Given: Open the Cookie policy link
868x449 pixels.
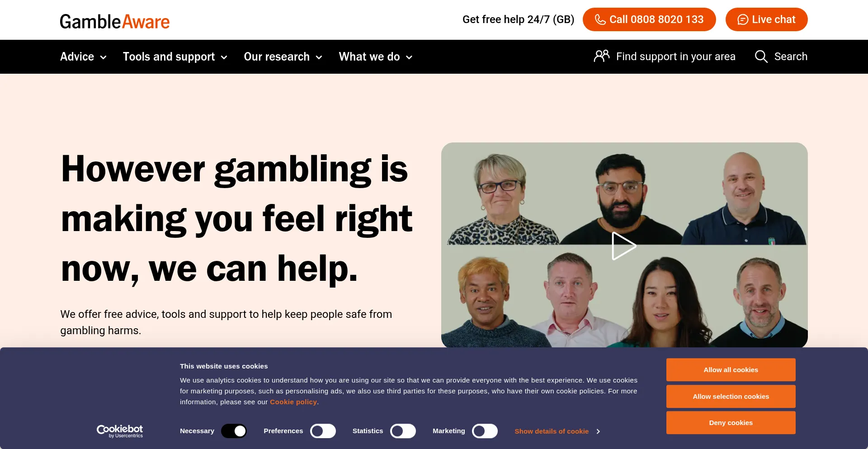Looking at the screenshot, I should [293, 402].
